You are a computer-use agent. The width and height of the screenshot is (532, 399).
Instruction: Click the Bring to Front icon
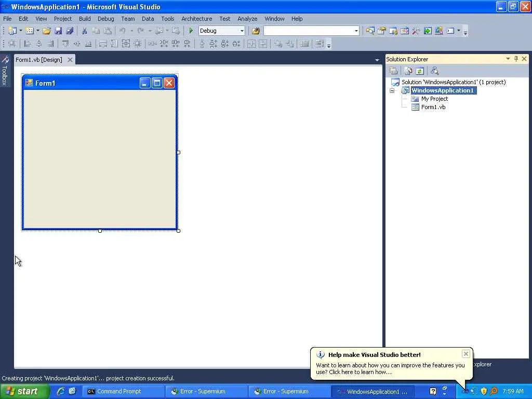click(x=278, y=44)
